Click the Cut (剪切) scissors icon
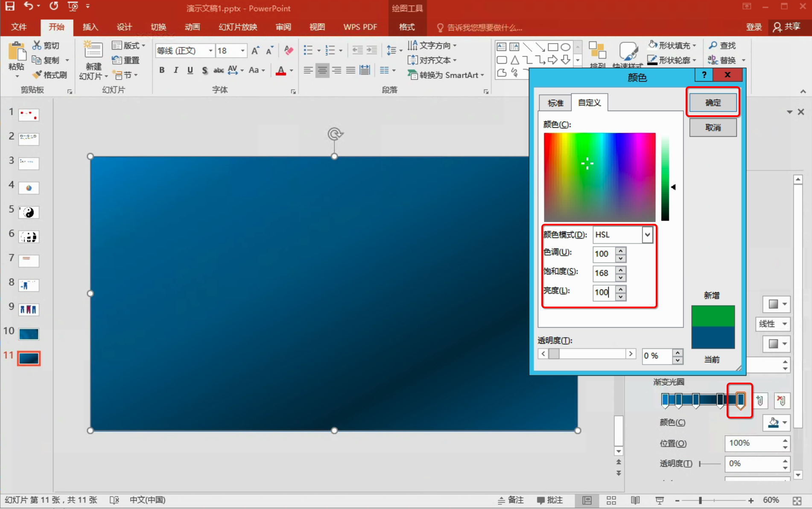The width and height of the screenshot is (812, 509). pyautogui.click(x=37, y=45)
